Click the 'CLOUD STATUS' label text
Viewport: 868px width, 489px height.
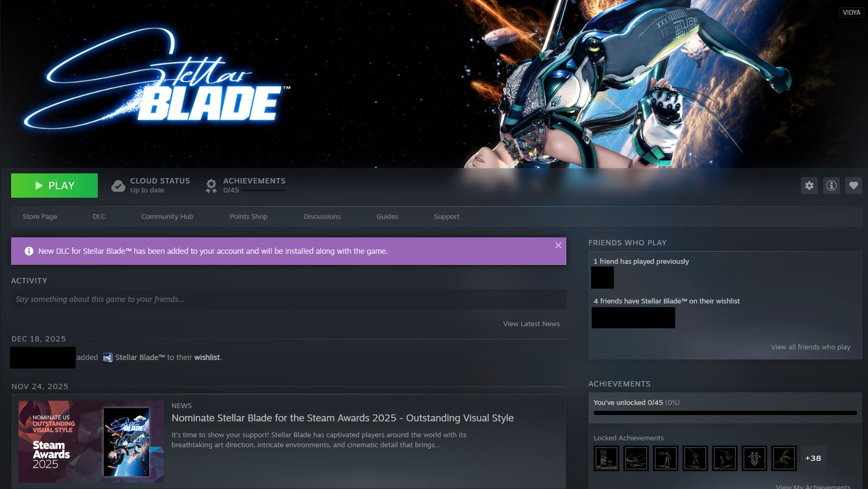pyautogui.click(x=160, y=181)
